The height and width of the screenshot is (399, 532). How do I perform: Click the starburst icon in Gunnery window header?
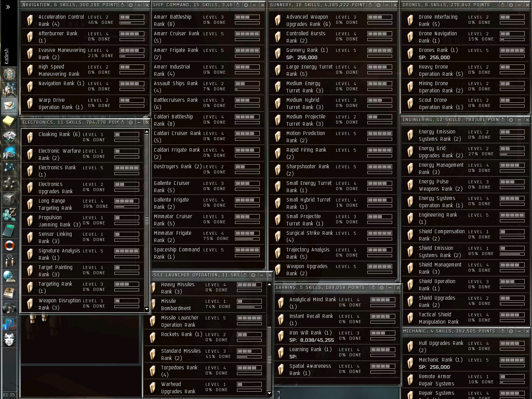(370, 5)
